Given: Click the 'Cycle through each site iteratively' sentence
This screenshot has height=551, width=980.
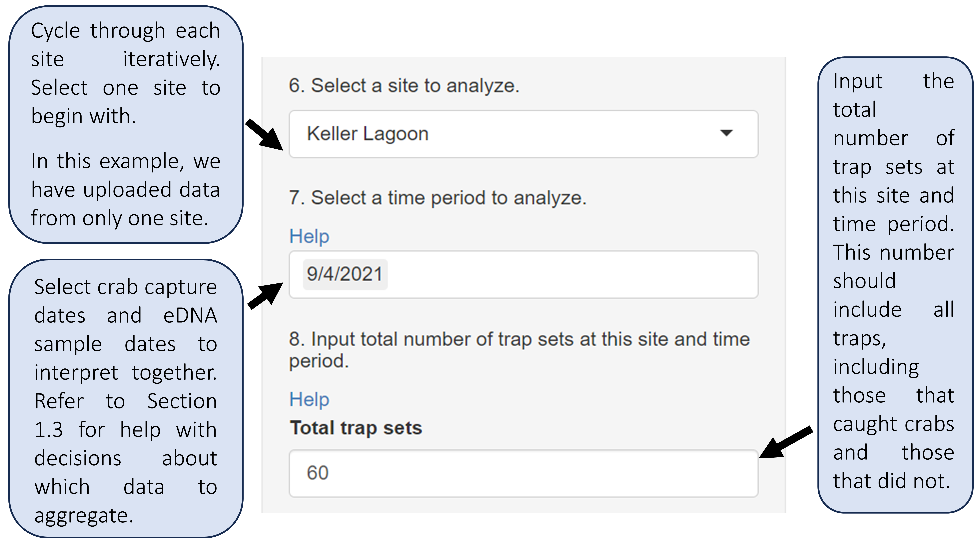Looking at the screenshot, I should (126, 45).
